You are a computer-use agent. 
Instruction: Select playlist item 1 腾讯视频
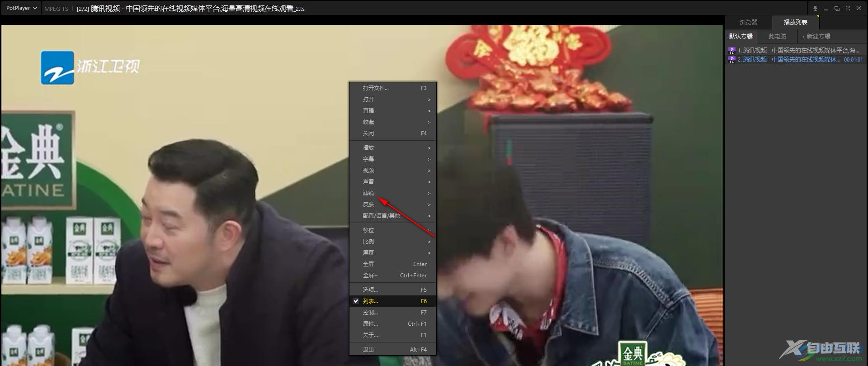(795, 50)
